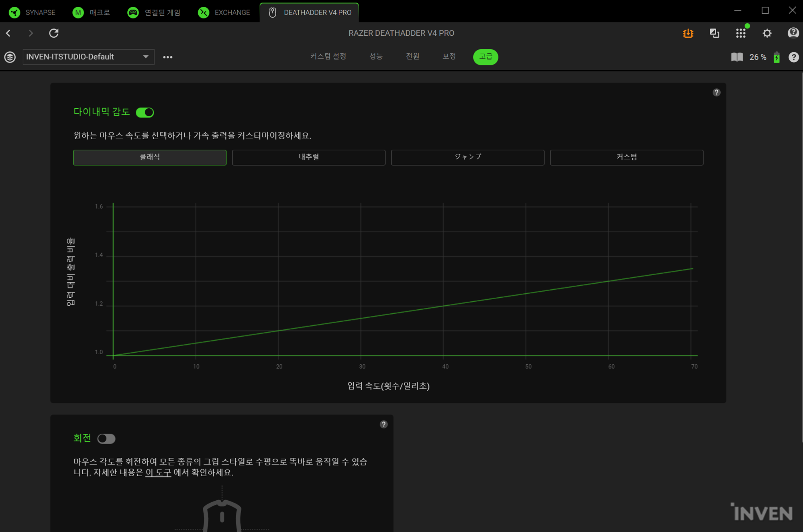Refresh the page with reload icon

(54, 33)
